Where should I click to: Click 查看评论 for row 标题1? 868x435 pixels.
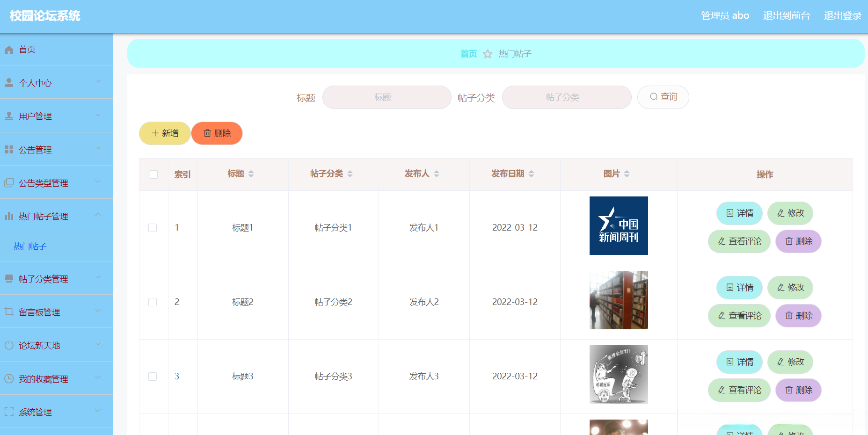tap(739, 241)
